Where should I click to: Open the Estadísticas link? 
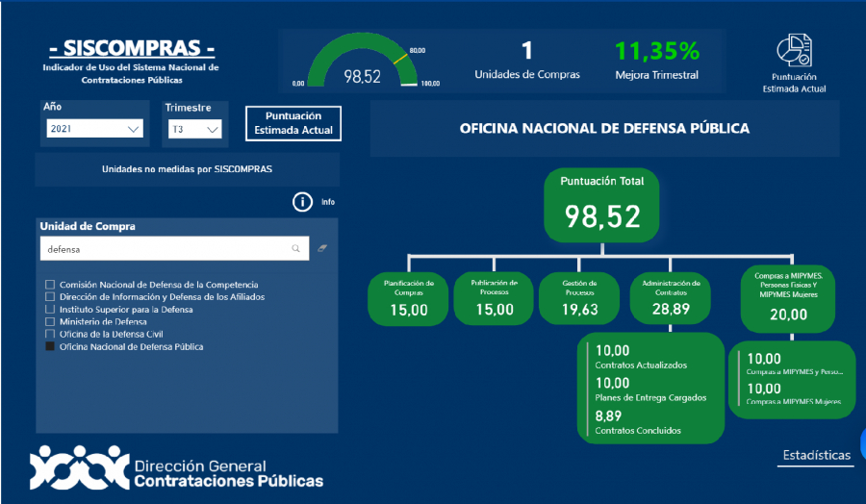(x=816, y=455)
